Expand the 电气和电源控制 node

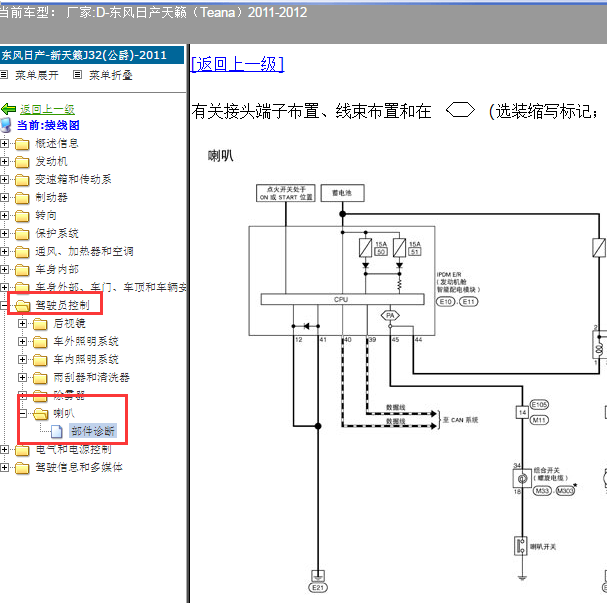pyautogui.click(x=4, y=449)
